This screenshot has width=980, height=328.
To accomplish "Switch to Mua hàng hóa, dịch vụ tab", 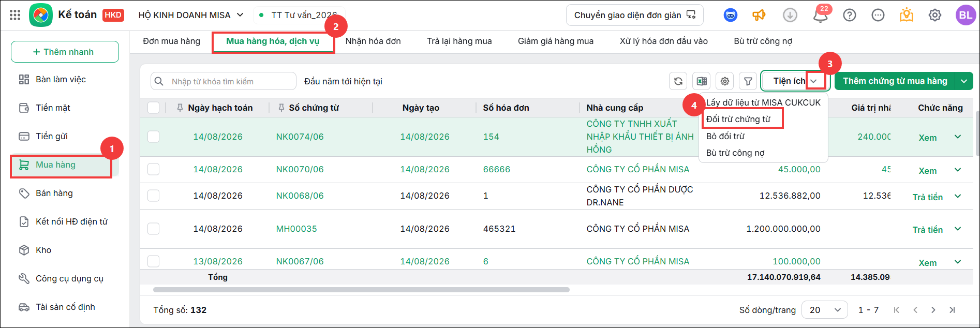I will [273, 41].
